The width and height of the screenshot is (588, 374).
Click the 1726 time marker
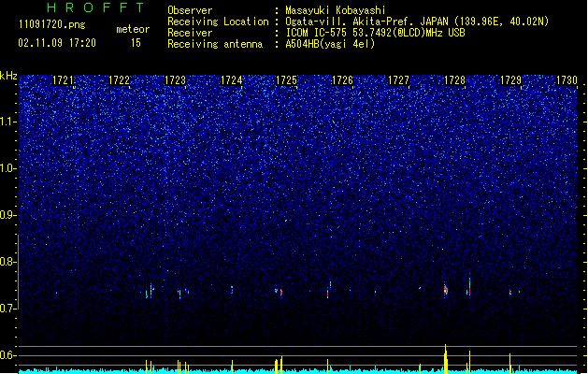(342, 80)
